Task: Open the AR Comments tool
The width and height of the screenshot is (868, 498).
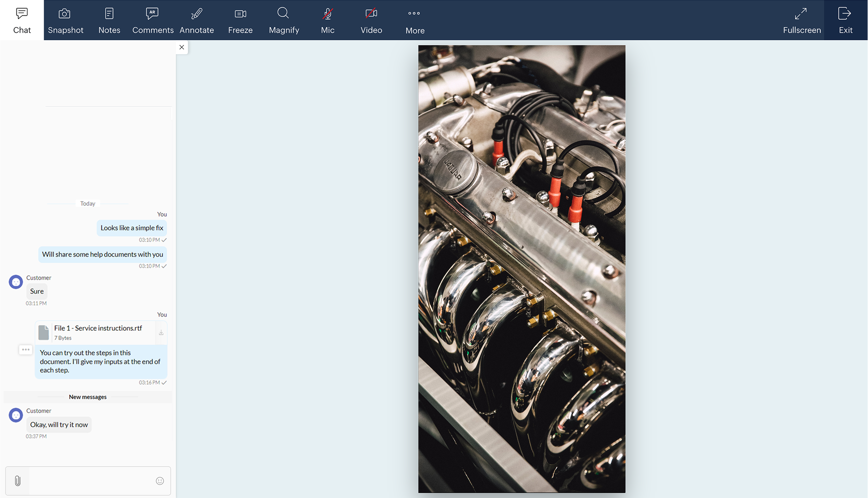Action: [x=153, y=20]
